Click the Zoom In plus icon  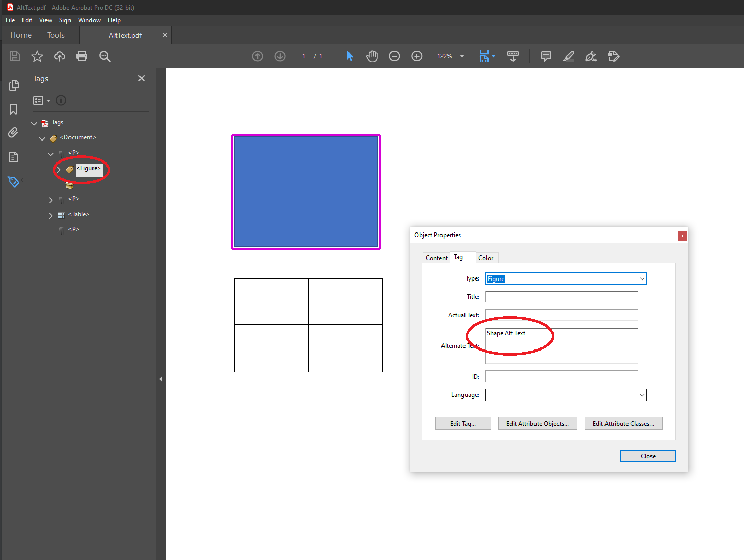417,56
